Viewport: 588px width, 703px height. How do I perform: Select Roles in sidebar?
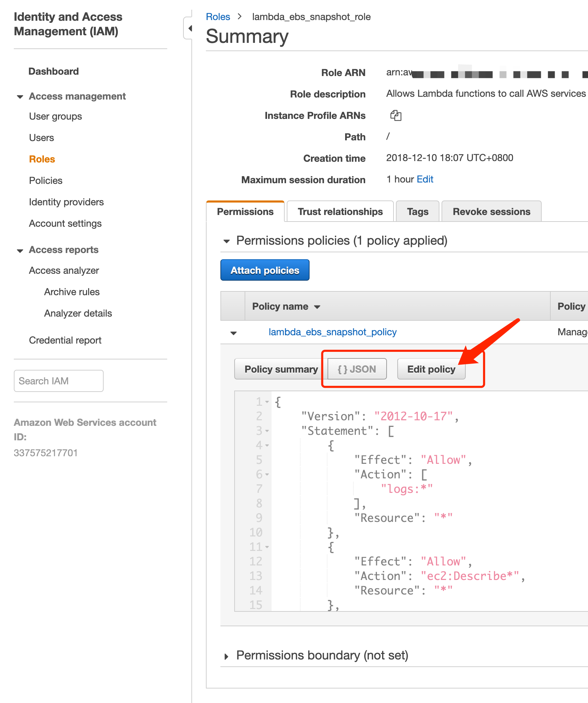(x=42, y=159)
